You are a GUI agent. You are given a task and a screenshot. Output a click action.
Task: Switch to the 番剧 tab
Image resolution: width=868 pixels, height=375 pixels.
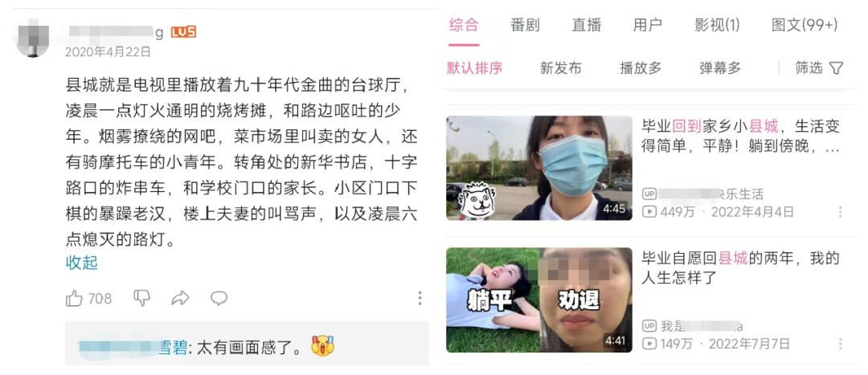pos(525,25)
